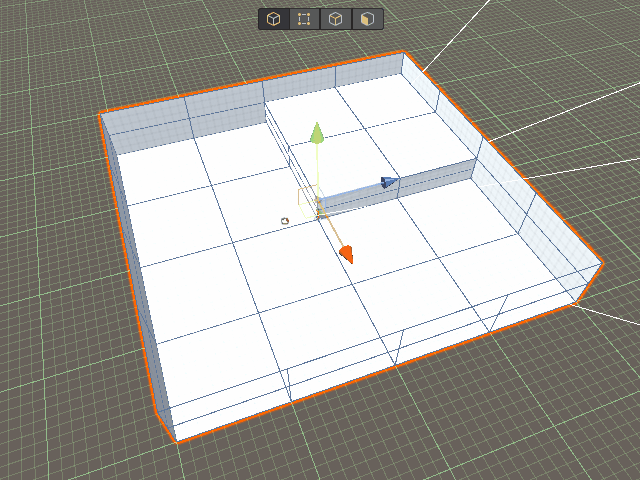Click the small round marker left of gizmo

point(285,220)
